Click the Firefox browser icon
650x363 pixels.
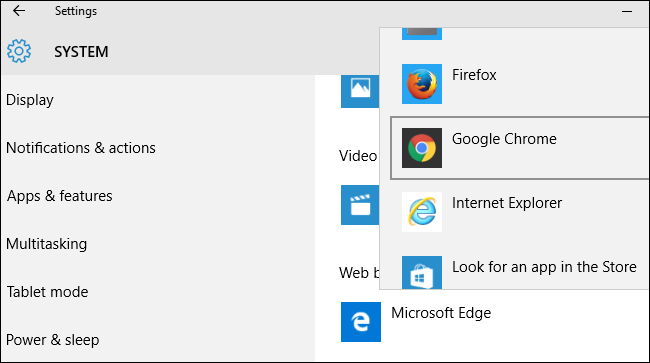click(422, 84)
